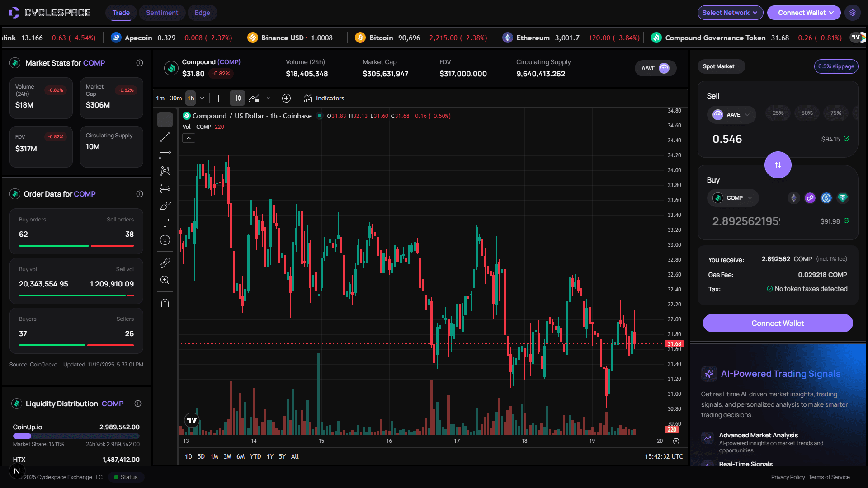868x488 pixels.
Task: Switch to the Edge tab
Action: (x=202, y=13)
